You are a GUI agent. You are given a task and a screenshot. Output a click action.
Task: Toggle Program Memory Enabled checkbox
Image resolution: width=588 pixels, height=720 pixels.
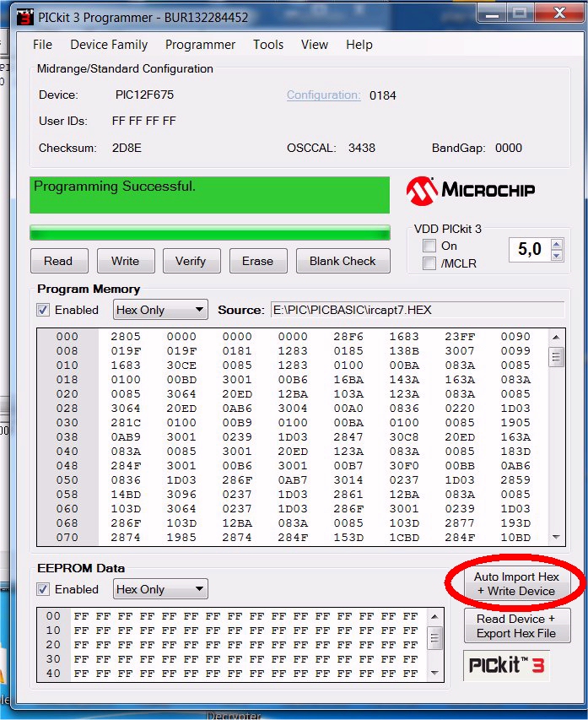click(43, 310)
